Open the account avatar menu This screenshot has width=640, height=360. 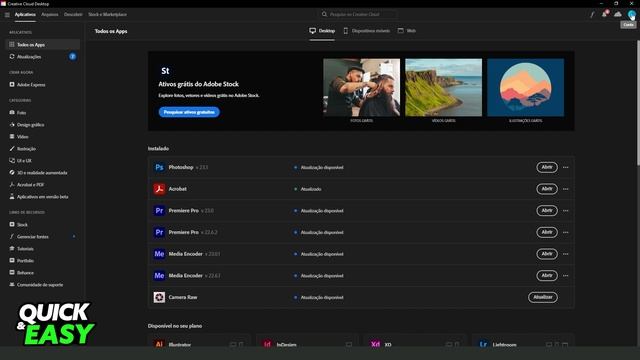pyautogui.click(x=631, y=14)
